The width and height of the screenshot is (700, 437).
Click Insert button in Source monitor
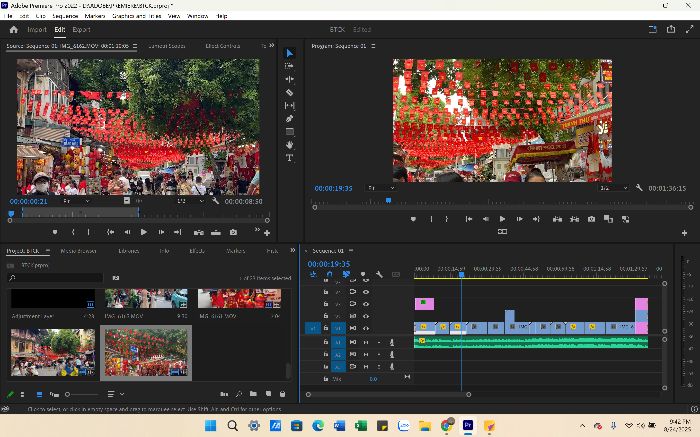pyautogui.click(x=199, y=233)
